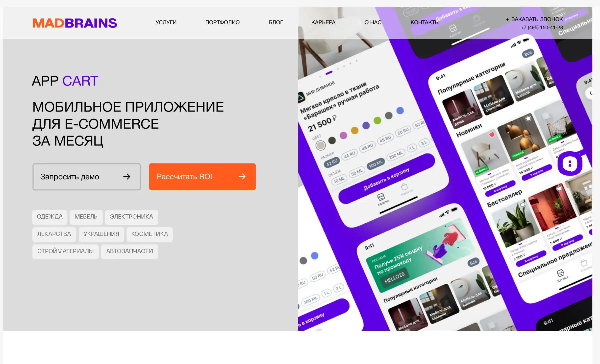Click the MADBRAINS logo

(75, 23)
